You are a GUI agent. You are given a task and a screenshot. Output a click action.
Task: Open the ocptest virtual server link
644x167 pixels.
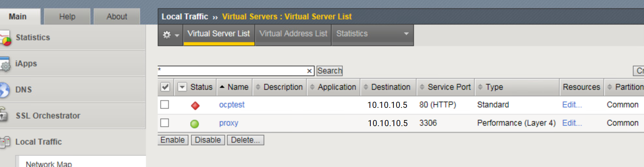pos(232,105)
